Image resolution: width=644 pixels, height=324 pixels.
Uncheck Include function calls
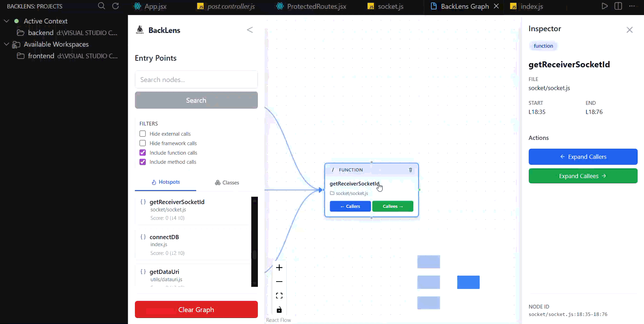tap(143, 153)
